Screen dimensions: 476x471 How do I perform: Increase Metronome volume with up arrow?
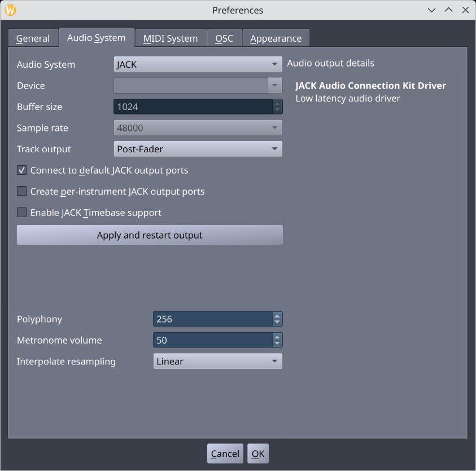[x=277, y=337]
